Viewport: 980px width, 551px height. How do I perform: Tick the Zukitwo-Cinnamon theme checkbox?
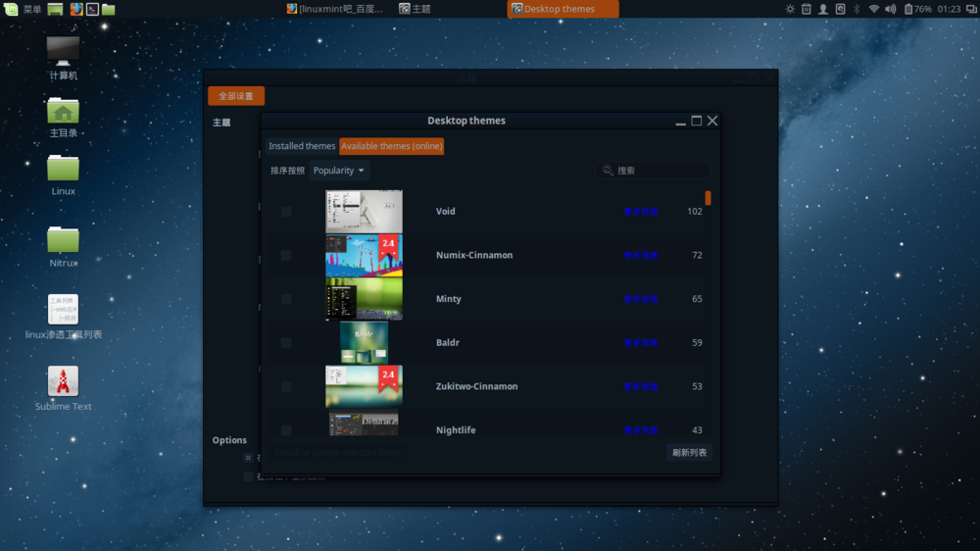click(286, 386)
